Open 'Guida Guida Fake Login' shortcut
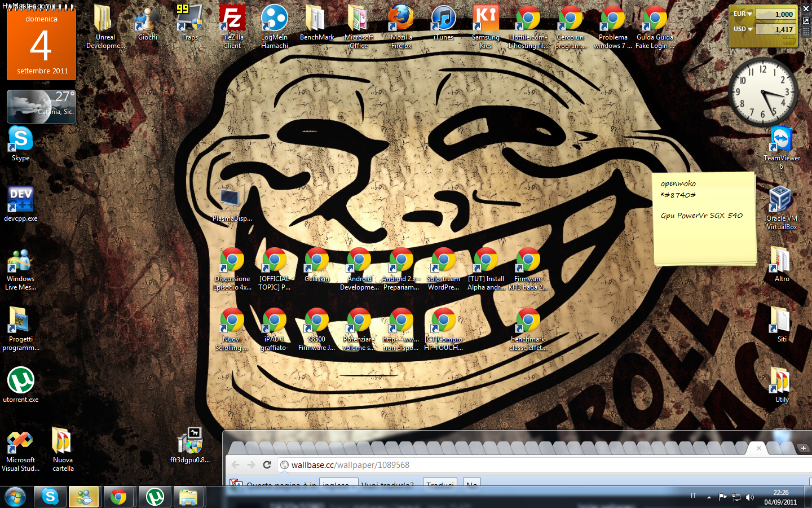812x508 pixels. click(x=655, y=27)
